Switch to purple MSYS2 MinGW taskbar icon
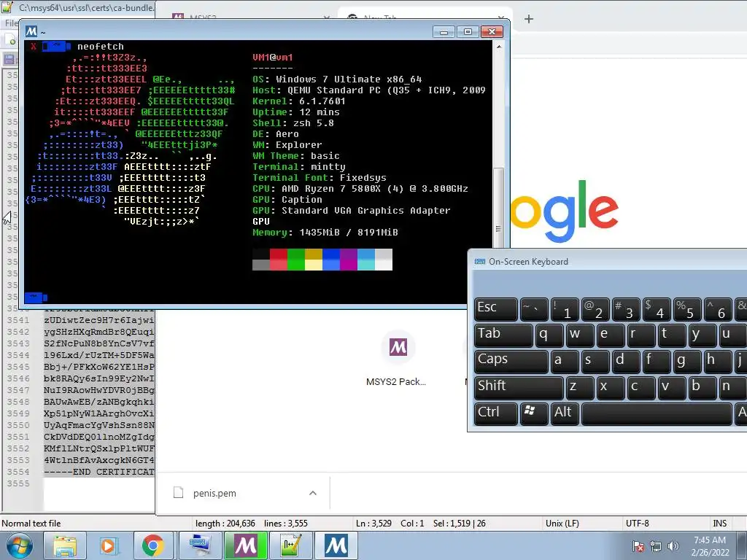The image size is (747, 560). pyautogui.click(x=245, y=545)
